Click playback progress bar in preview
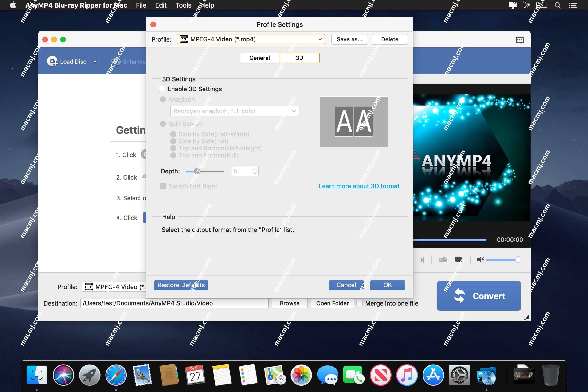Image resolution: width=588 pixels, height=392 pixels. pos(450,240)
